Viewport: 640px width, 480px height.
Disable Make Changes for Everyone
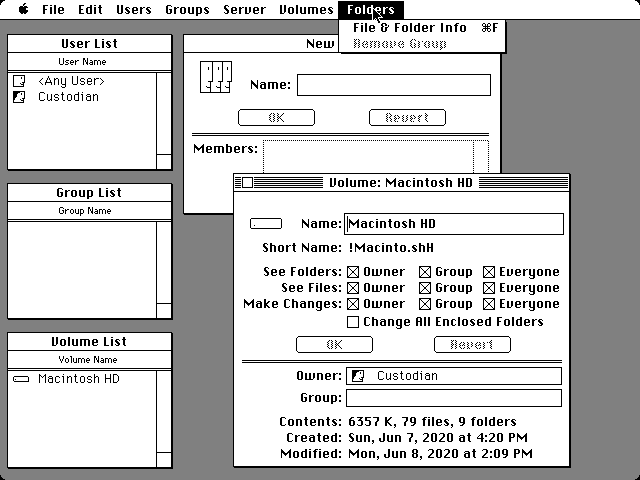coord(490,304)
